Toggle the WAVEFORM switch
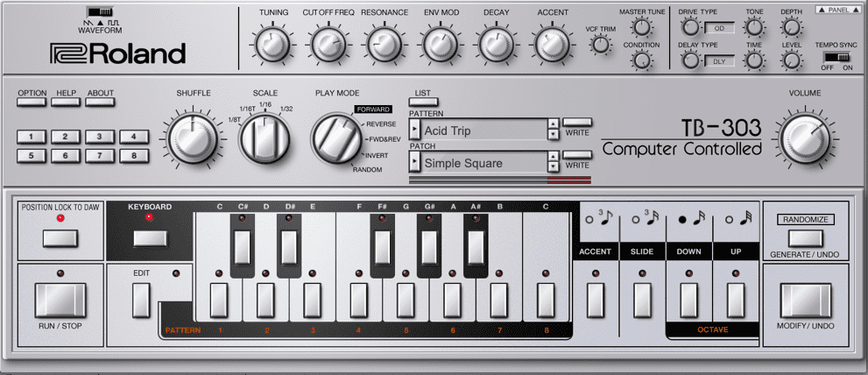 (x=100, y=11)
